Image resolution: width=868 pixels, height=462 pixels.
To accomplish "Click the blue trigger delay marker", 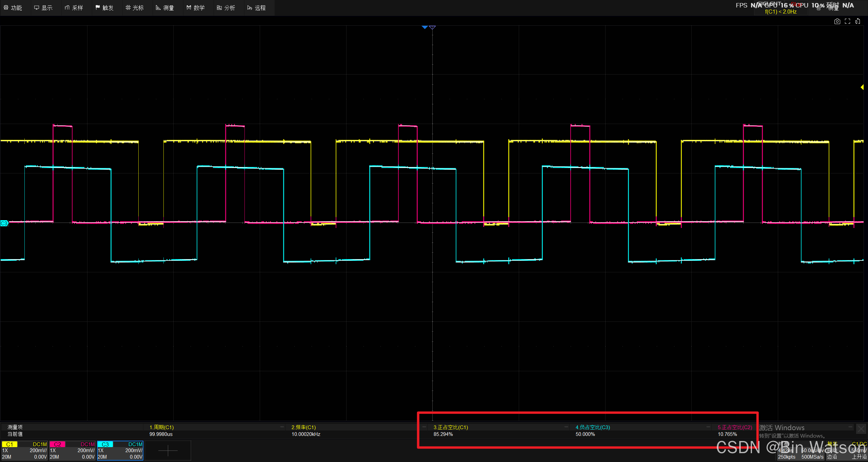I will [x=425, y=27].
